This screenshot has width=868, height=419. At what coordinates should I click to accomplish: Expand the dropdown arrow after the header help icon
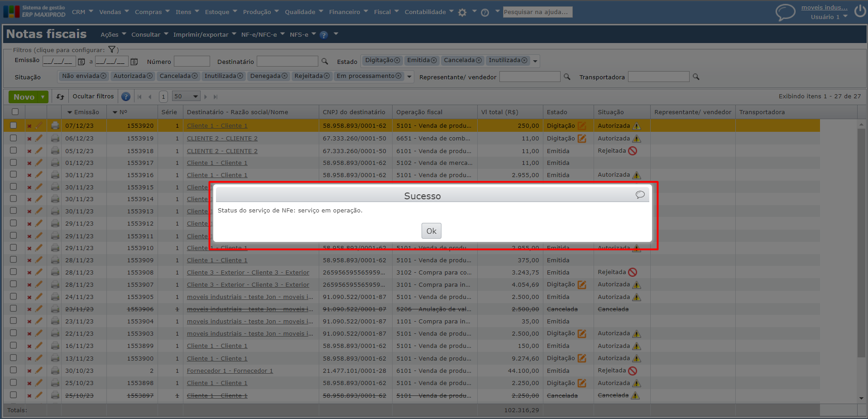point(336,34)
